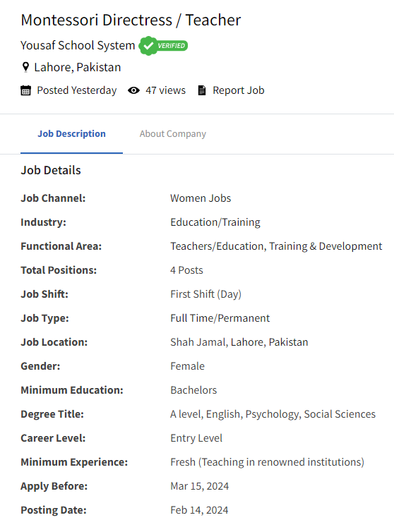Click Lahore, Pakistan location text
The height and width of the screenshot is (532, 394).
pos(78,67)
